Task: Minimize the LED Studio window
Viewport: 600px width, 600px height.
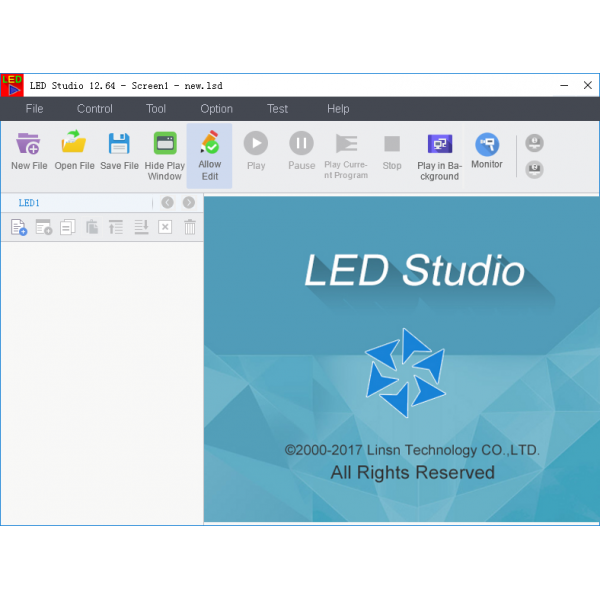Action: (x=564, y=85)
